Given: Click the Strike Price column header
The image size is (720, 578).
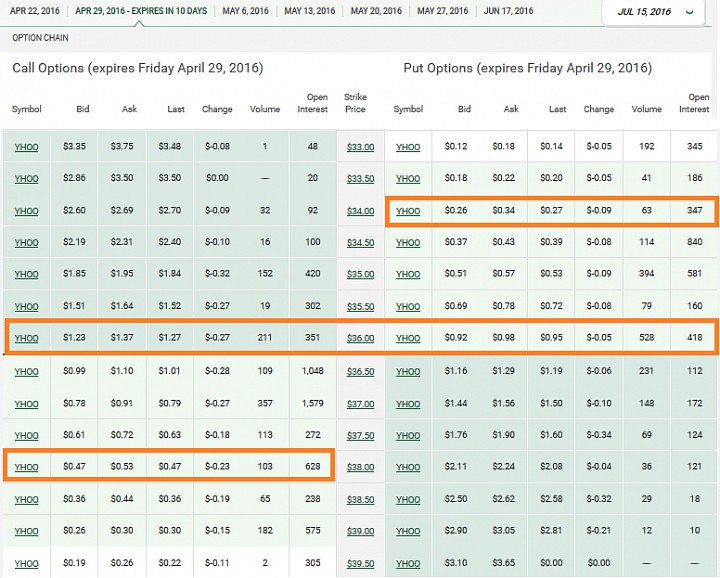Looking at the screenshot, I should pyautogui.click(x=355, y=103).
